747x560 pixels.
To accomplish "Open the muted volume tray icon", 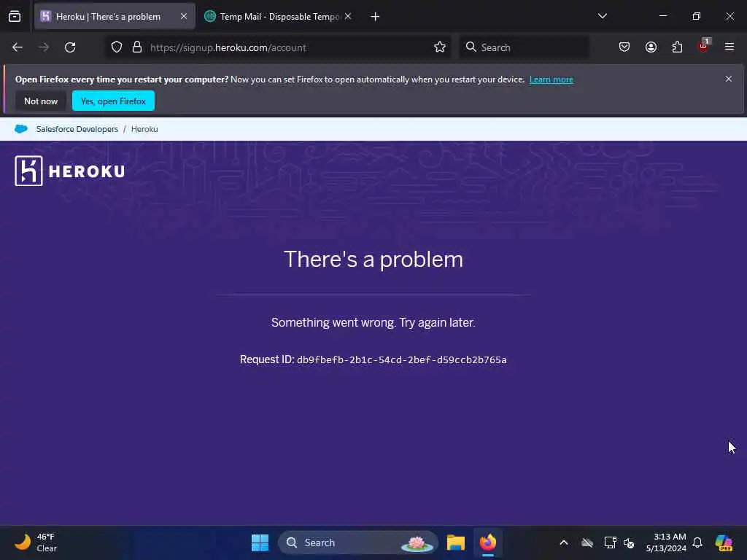I will pos(629,542).
